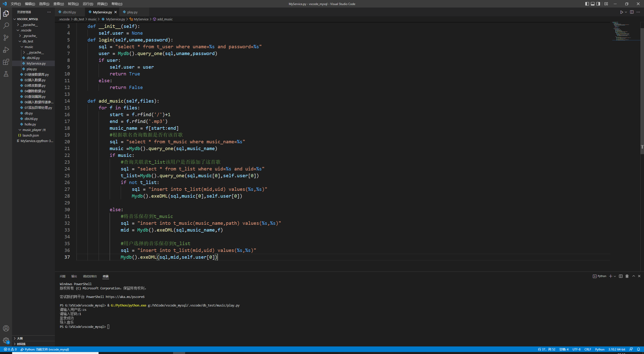Screen dimensions: 644x354
Task: Collapse the db_test folder
Action: [33, 41]
